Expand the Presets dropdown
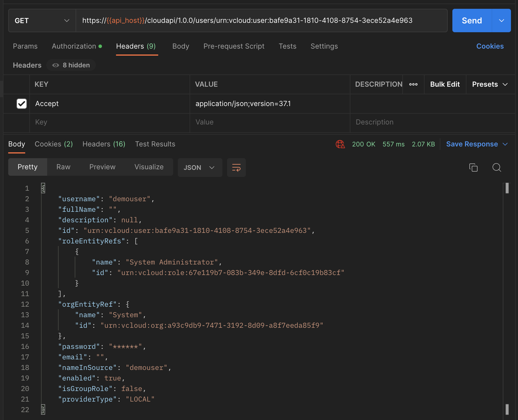518x420 pixels. point(490,84)
